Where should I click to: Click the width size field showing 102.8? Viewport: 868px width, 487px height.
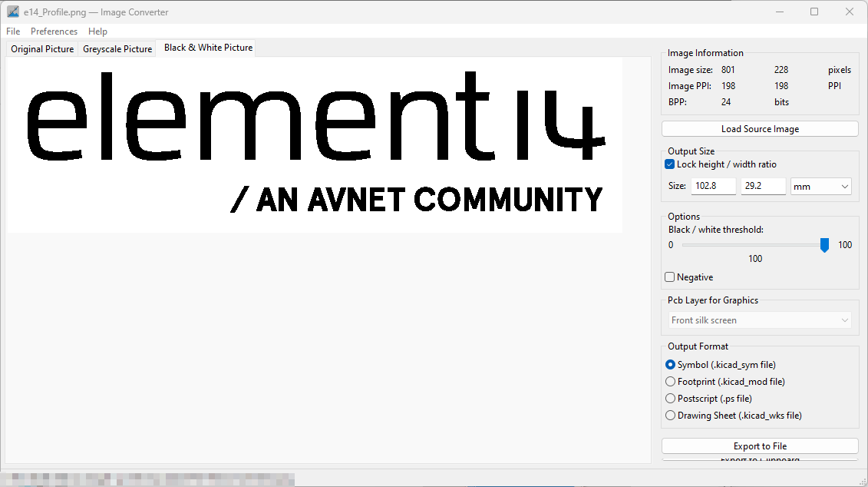714,186
